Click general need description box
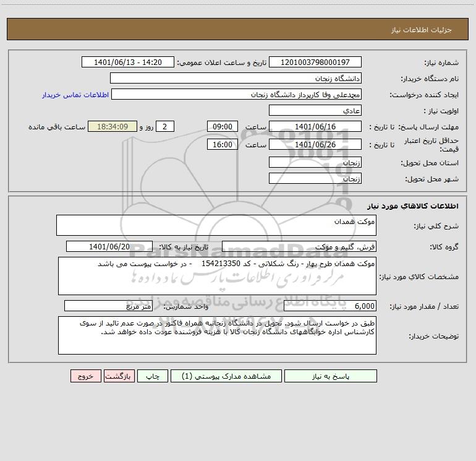The height and width of the screenshot is (461, 476). coord(216,225)
